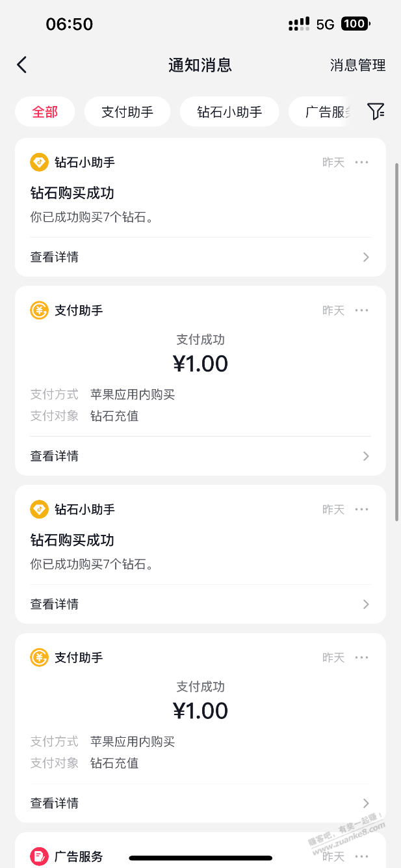
Task: Switch to the 支付助手 tab
Action: click(127, 111)
